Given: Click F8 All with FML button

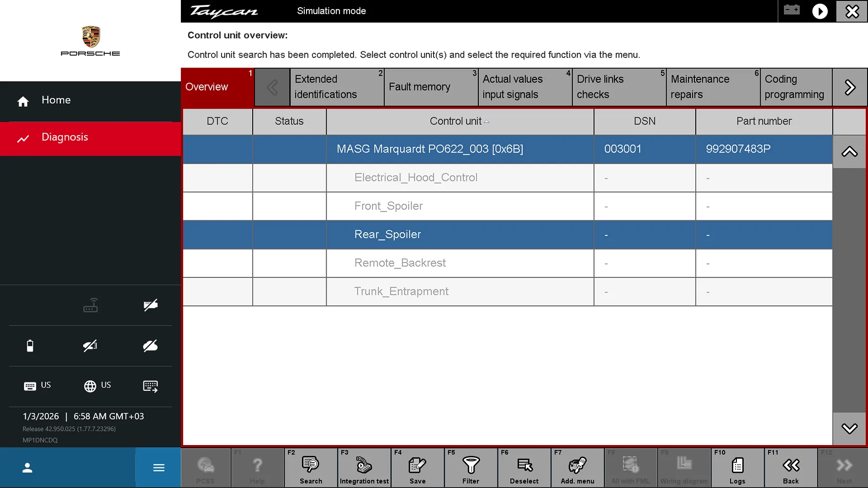Looking at the screenshot, I should point(630,468).
